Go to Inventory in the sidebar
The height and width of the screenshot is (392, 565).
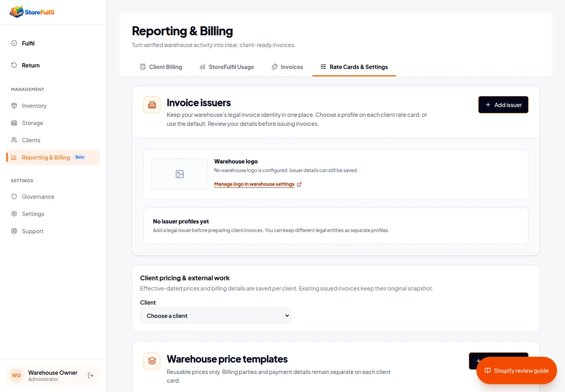(x=53, y=106)
